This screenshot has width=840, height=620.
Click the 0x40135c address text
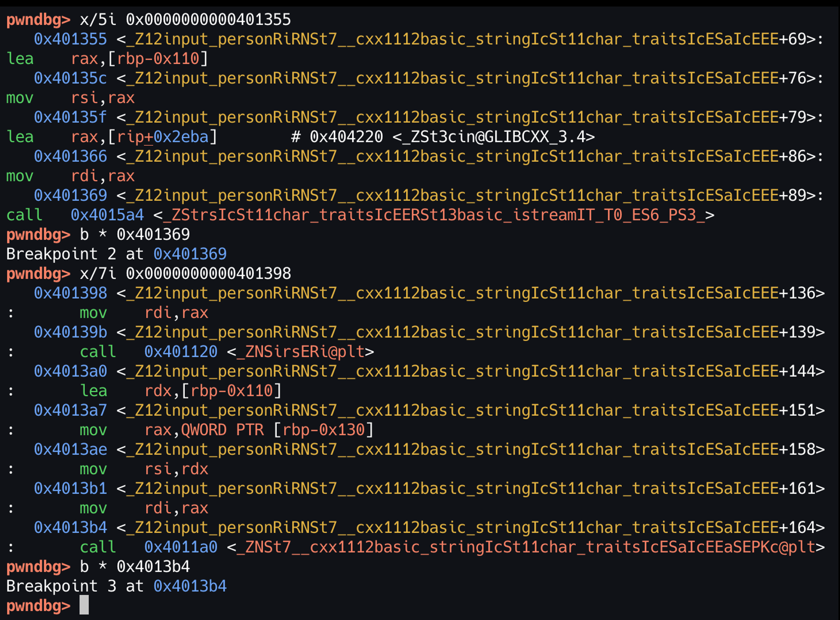[70, 78]
